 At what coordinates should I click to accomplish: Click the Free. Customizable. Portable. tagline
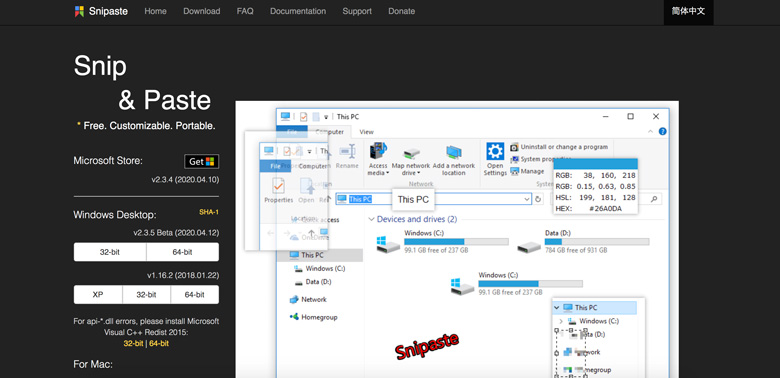149,126
